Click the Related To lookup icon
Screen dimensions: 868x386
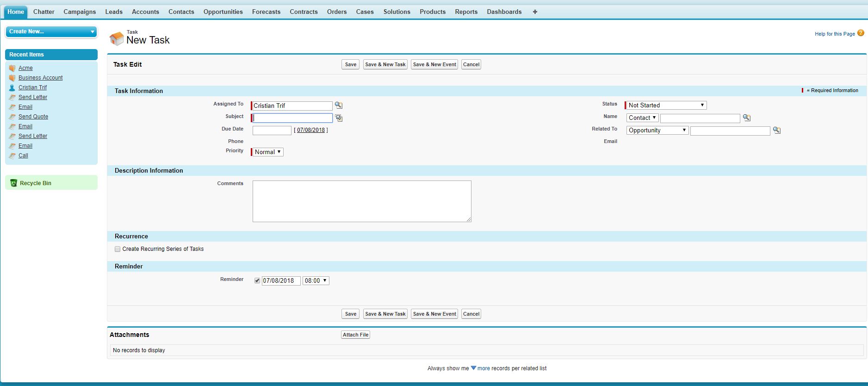[x=776, y=131]
